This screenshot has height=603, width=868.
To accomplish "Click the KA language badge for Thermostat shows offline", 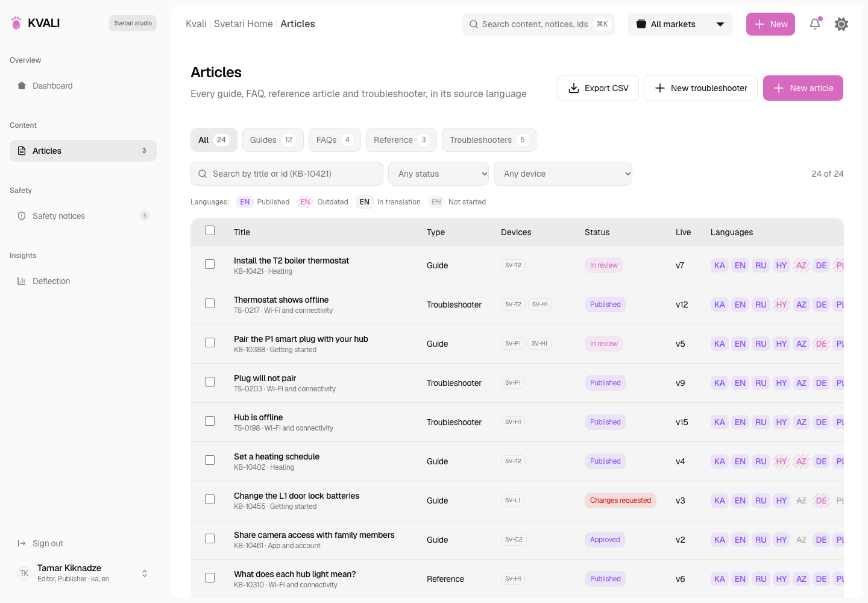I will click(x=720, y=305).
